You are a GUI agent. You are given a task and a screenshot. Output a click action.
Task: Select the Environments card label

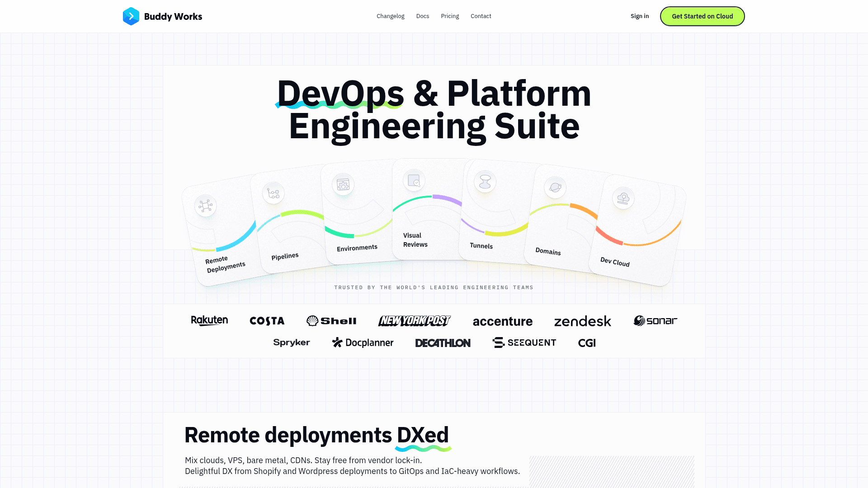pos(357,248)
